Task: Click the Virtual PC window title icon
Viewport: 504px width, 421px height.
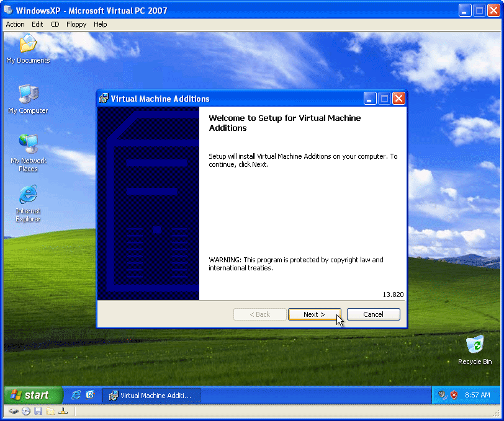Action: pyautogui.click(x=8, y=10)
